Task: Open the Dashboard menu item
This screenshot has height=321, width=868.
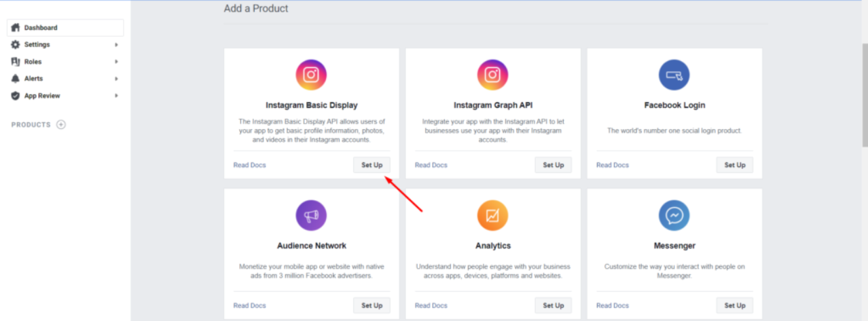Action: (x=65, y=28)
